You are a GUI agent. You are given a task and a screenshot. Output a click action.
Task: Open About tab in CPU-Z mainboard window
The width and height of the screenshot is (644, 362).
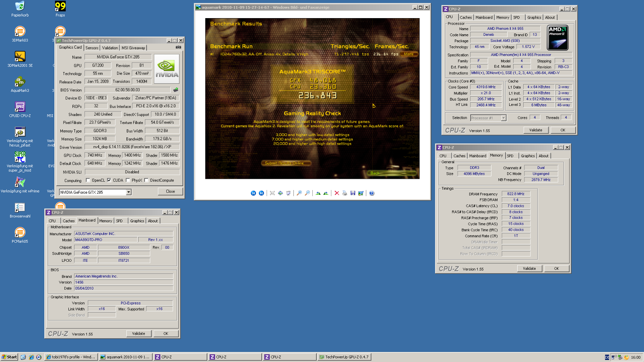153,221
